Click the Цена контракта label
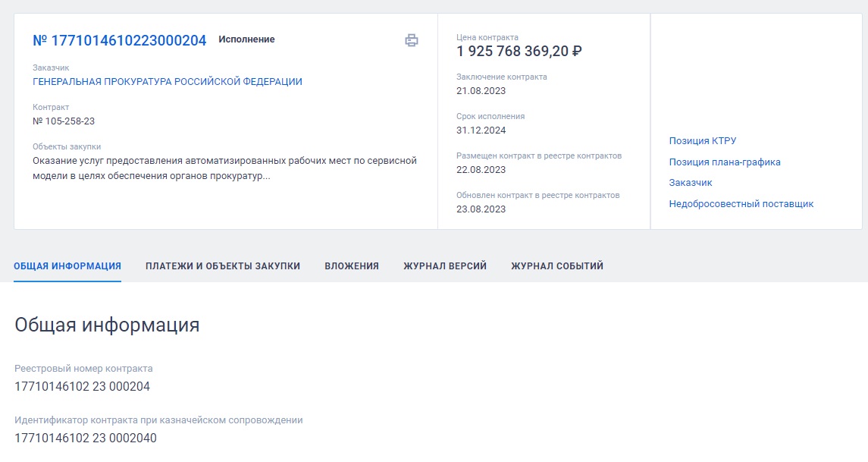Viewport: 868px width, 462px height. (x=487, y=37)
